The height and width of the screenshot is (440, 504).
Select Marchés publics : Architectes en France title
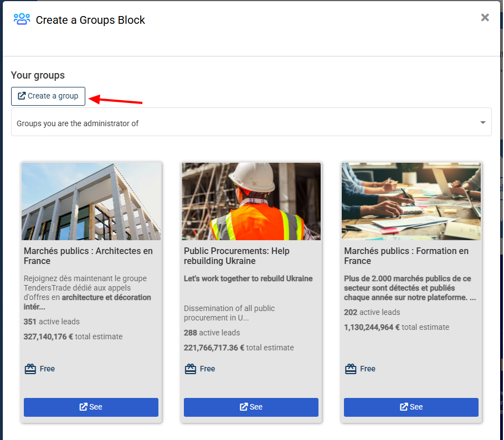[88, 256]
